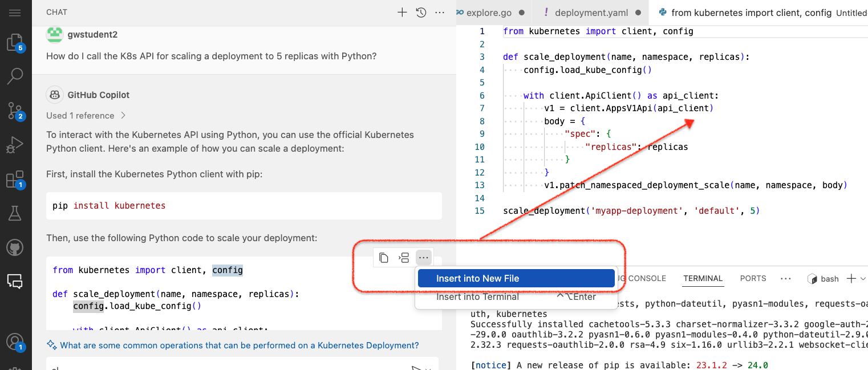Open the terminal launch profile dropdown arrow
This screenshot has height=370, width=868.
click(x=863, y=278)
